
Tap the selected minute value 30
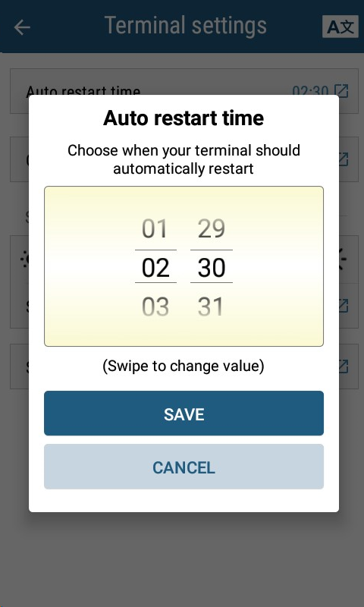click(212, 268)
